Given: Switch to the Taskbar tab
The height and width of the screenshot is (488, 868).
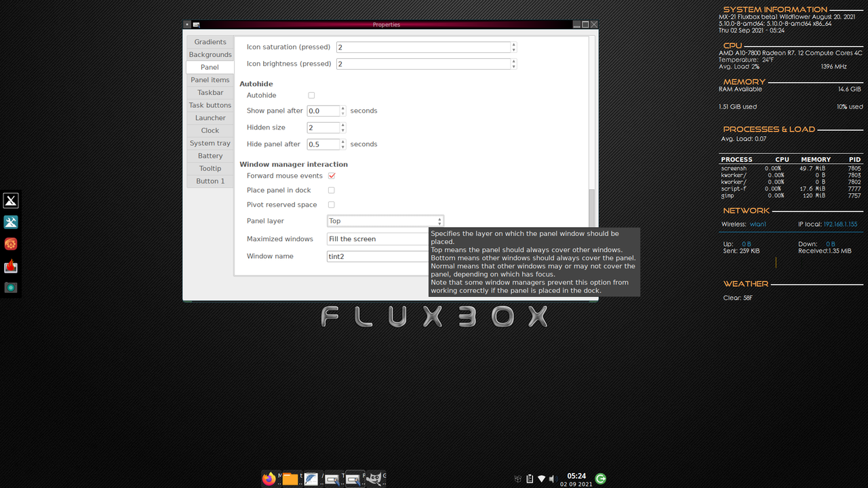Looking at the screenshot, I should pos(210,93).
